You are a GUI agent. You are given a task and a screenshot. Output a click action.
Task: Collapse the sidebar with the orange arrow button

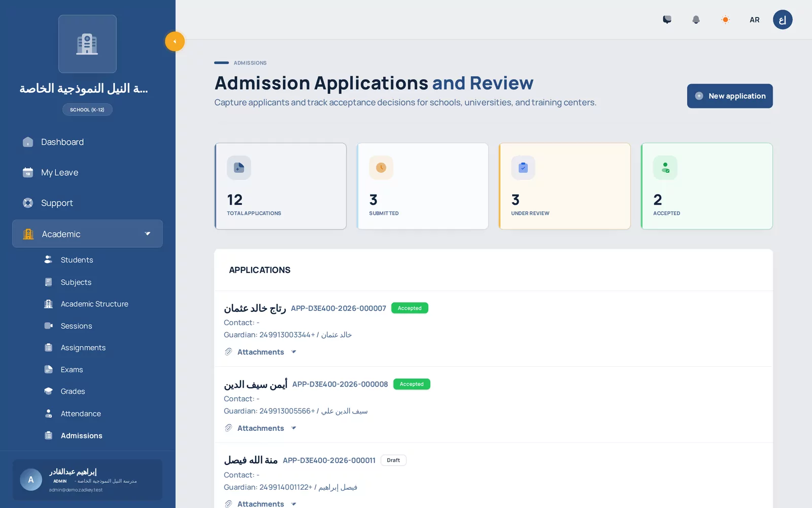coord(175,42)
